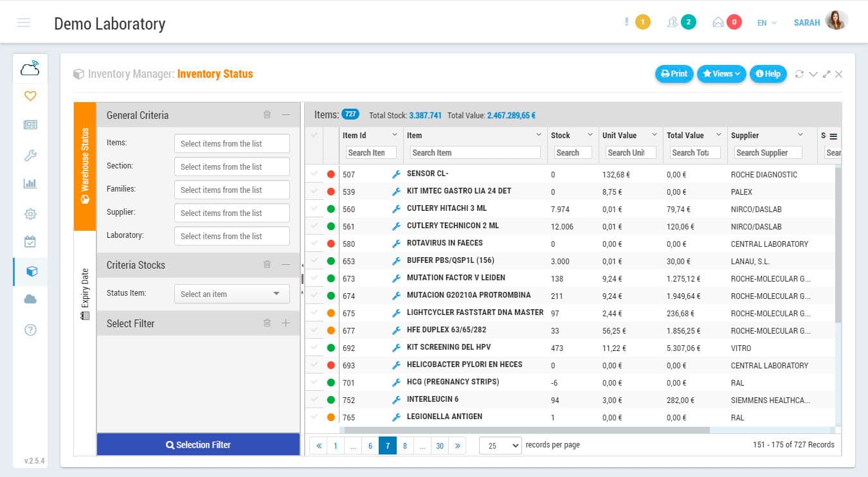
Task: Open Supplier column chevron menu
Action: point(800,135)
